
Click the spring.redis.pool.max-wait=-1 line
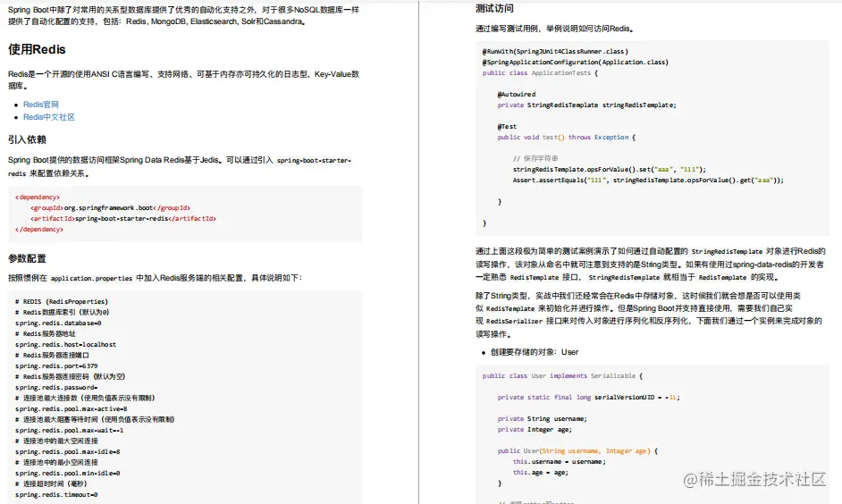(x=69, y=431)
